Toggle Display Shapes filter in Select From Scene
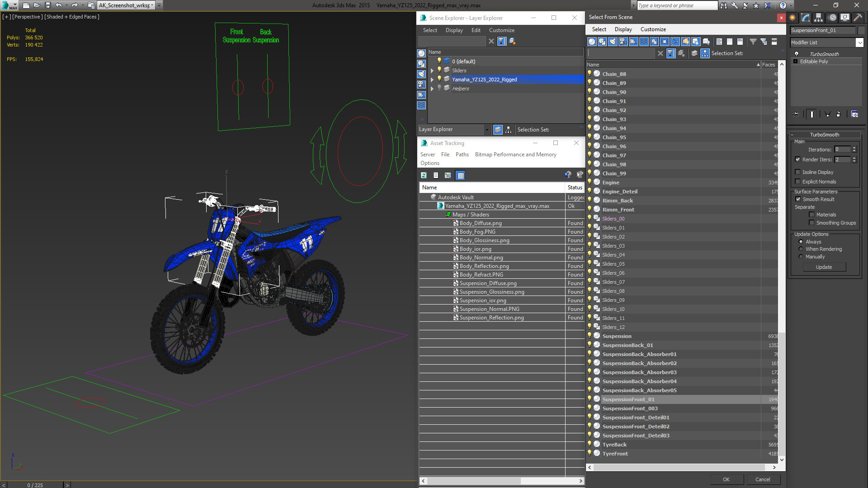Screen dimensions: 868x488 pyautogui.click(x=602, y=42)
